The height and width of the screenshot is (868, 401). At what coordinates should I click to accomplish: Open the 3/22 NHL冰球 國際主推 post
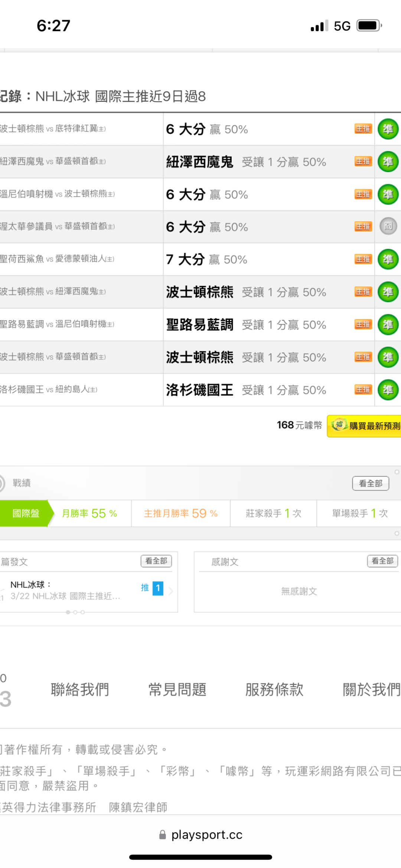pyautogui.click(x=65, y=596)
